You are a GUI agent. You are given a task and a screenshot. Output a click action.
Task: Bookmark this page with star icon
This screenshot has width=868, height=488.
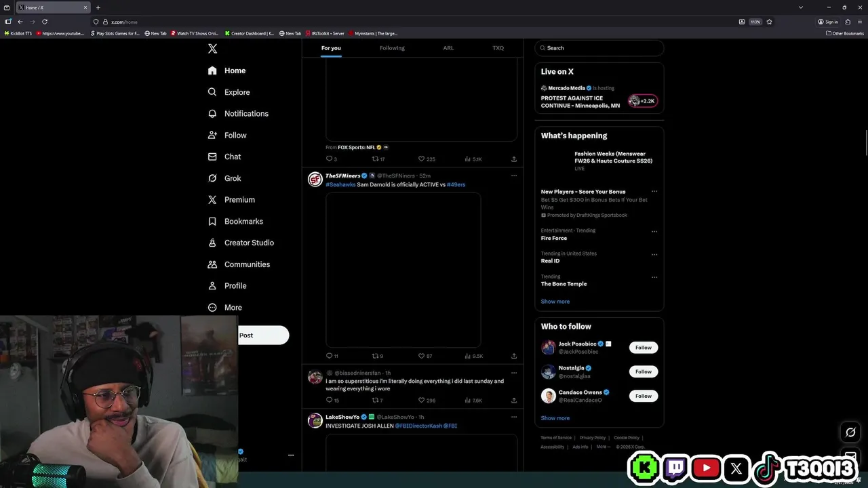(x=768, y=22)
